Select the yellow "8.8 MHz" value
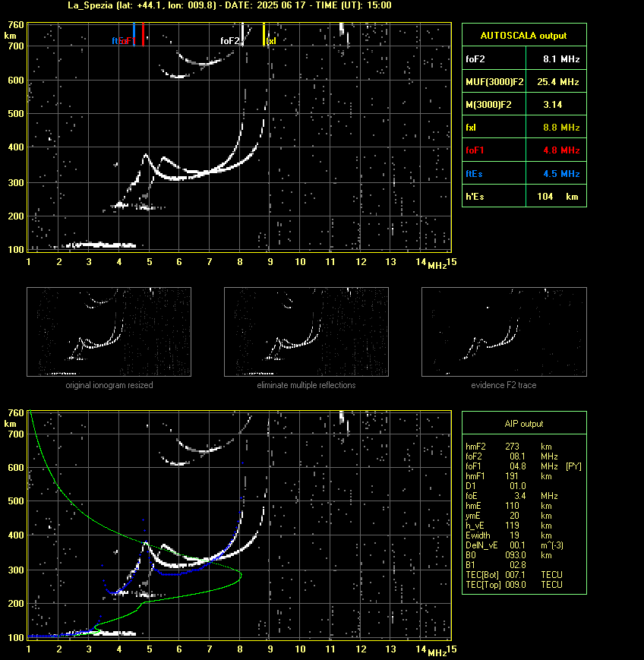This screenshot has width=644, height=660. click(x=561, y=128)
